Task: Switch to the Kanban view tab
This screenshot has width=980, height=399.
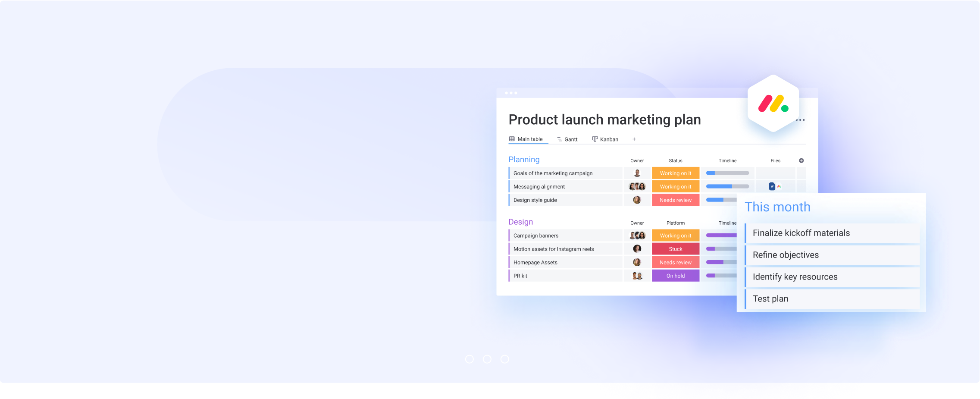Action: (x=605, y=139)
